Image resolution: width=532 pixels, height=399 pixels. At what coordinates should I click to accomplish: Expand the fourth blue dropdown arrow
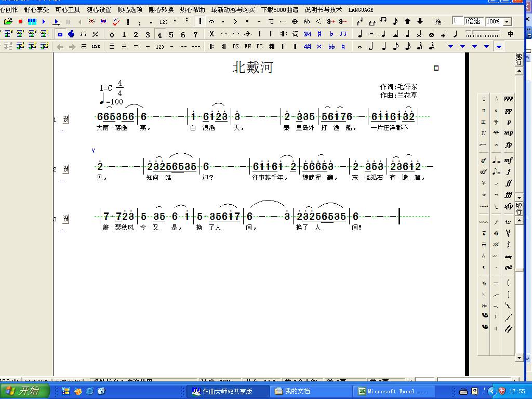[x=486, y=46]
